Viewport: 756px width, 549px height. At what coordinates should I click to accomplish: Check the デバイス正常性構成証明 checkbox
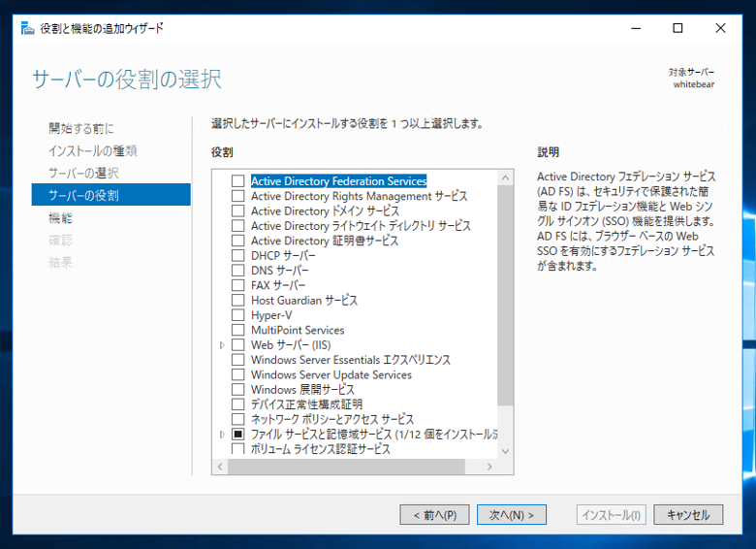237,404
